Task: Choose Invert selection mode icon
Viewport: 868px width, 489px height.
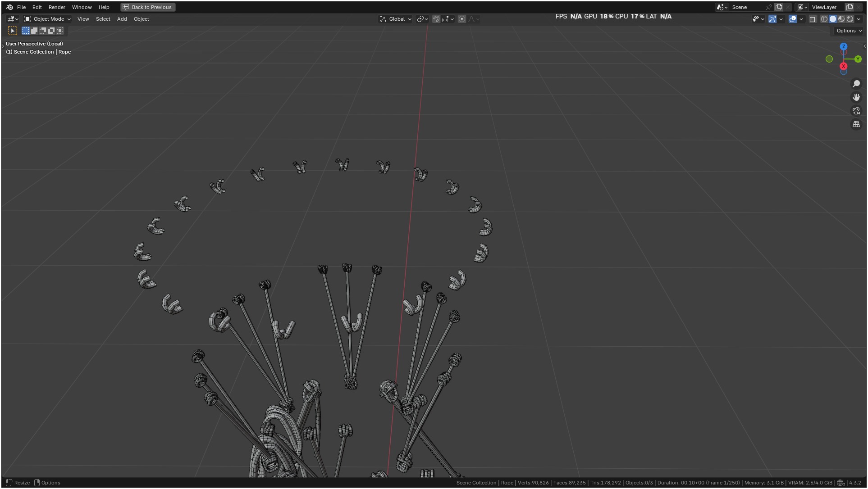Action: pos(51,31)
